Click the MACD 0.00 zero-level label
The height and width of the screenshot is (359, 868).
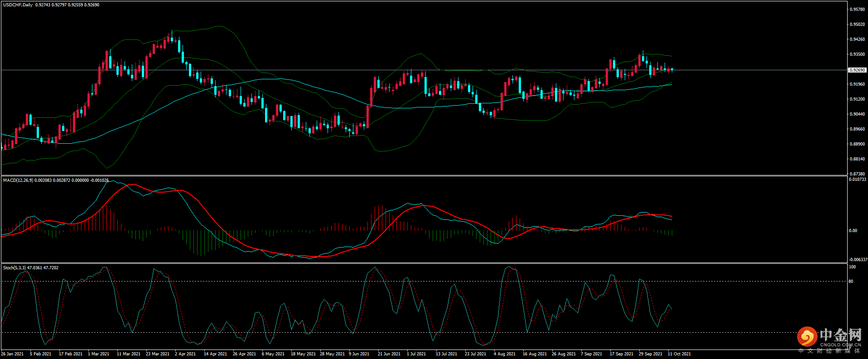(853, 231)
